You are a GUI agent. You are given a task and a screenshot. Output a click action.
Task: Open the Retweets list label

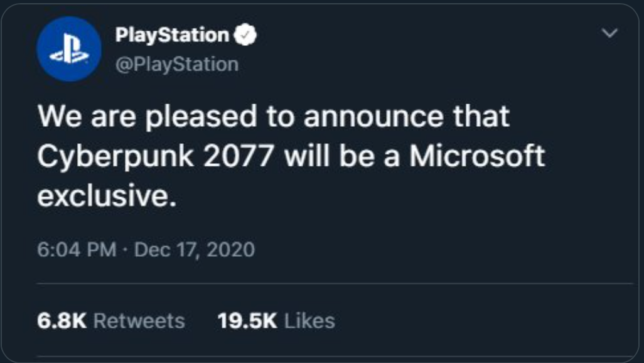pos(139,321)
